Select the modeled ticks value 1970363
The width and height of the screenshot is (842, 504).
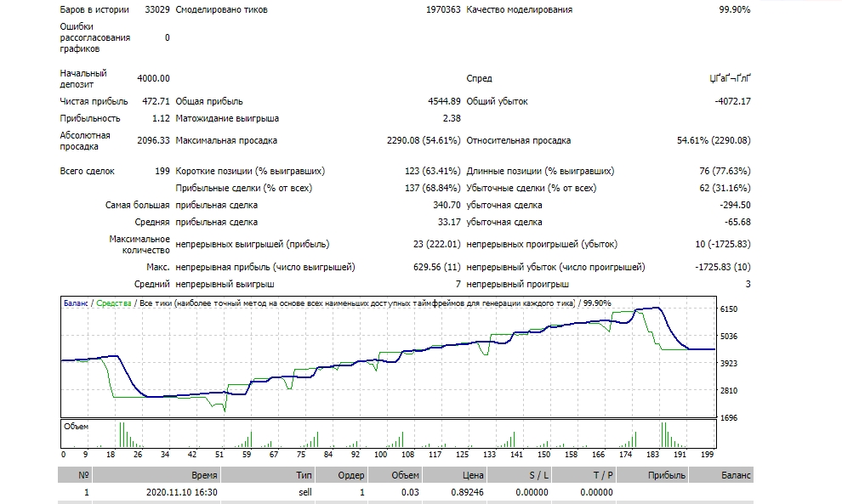[443, 9]
